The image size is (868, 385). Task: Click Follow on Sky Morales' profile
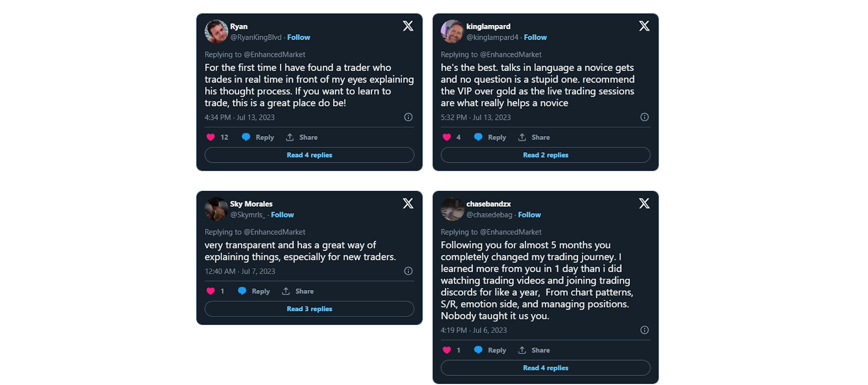point(282,215)
